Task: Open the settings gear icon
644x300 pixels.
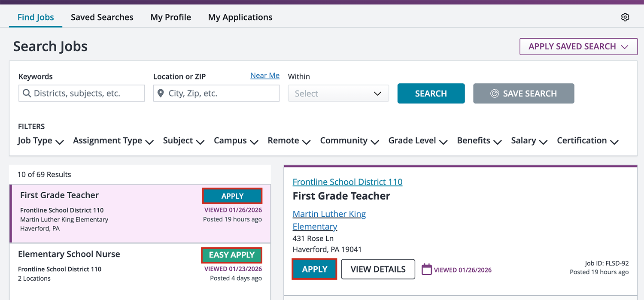Action: [x=625, y=17]
